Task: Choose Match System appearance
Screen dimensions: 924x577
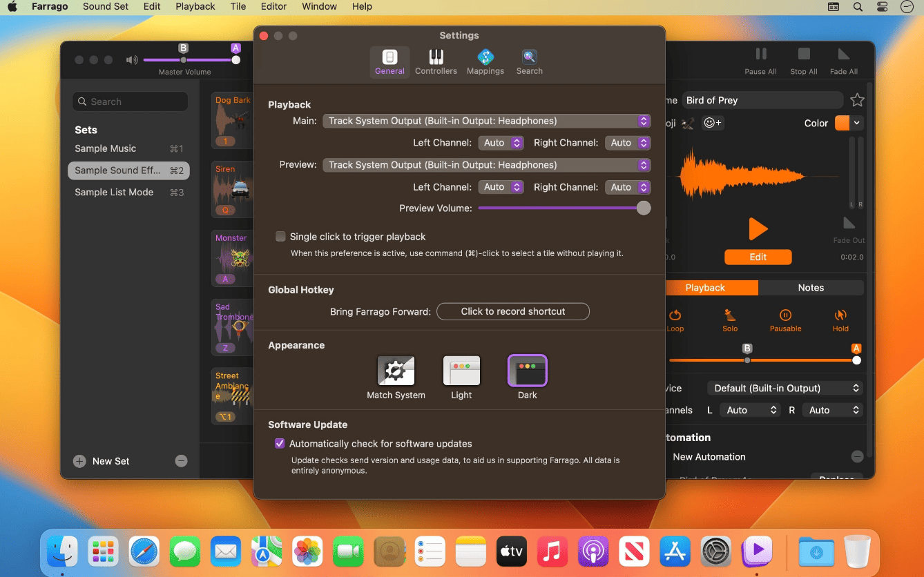Action: click(x=396, y=378)
